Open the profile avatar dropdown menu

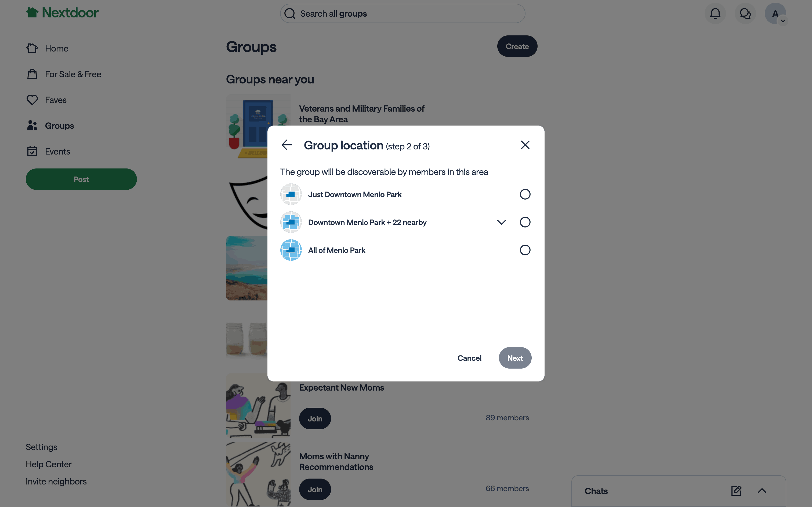775,13
